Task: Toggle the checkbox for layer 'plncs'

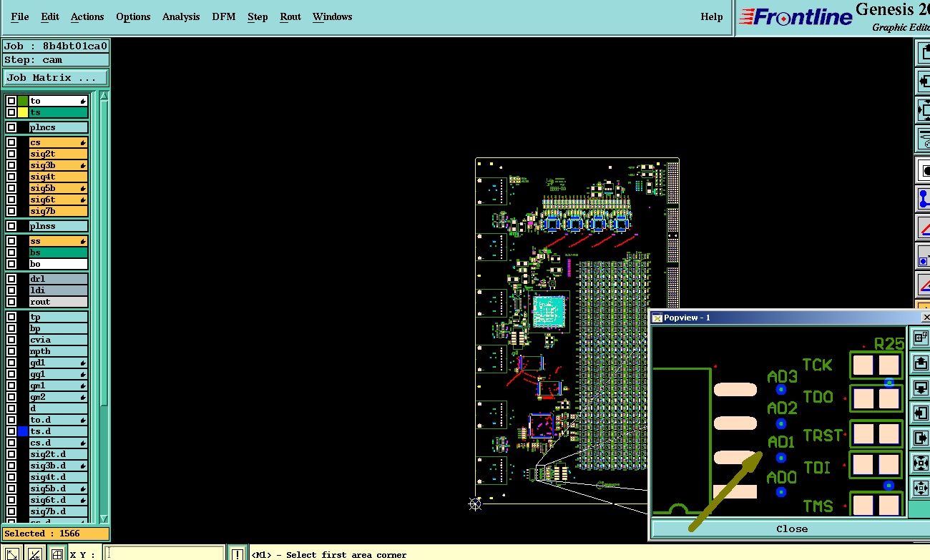Action: click(11, 127)
